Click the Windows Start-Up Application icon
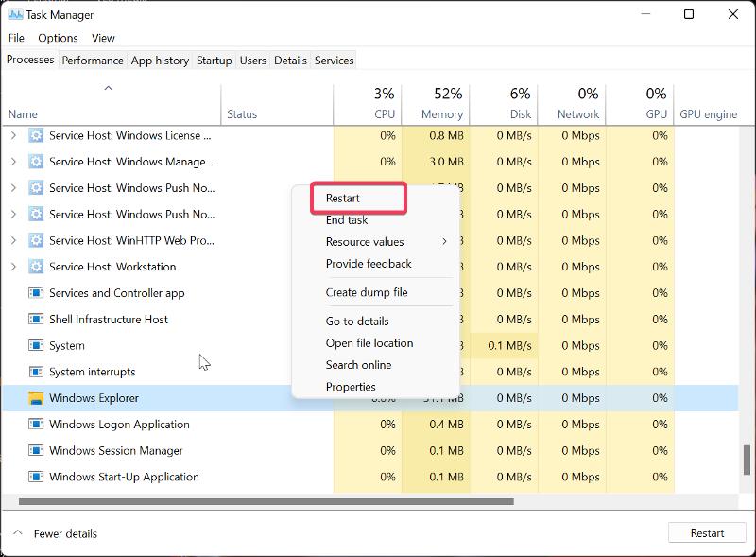 pyautogui.click(x=36, y=477)
